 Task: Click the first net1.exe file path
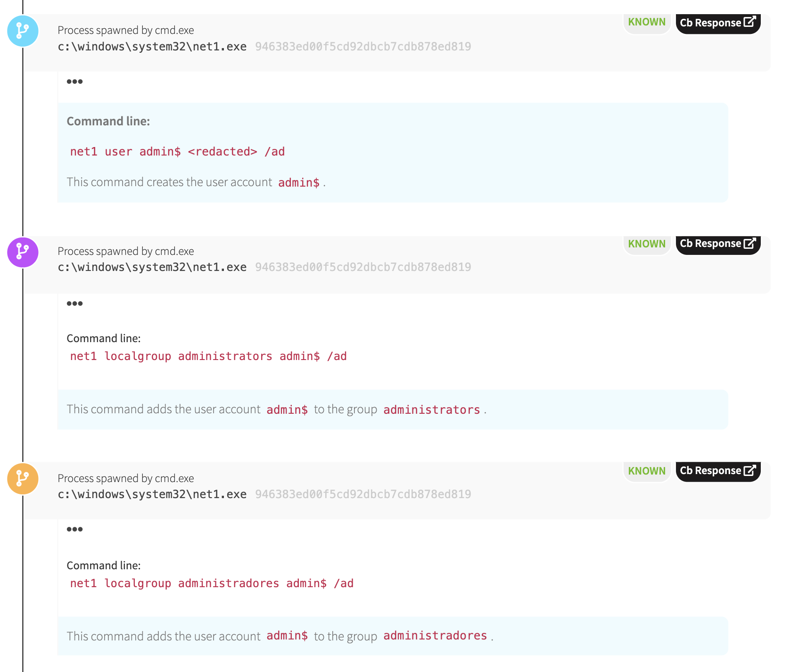[x=152, y=47]
